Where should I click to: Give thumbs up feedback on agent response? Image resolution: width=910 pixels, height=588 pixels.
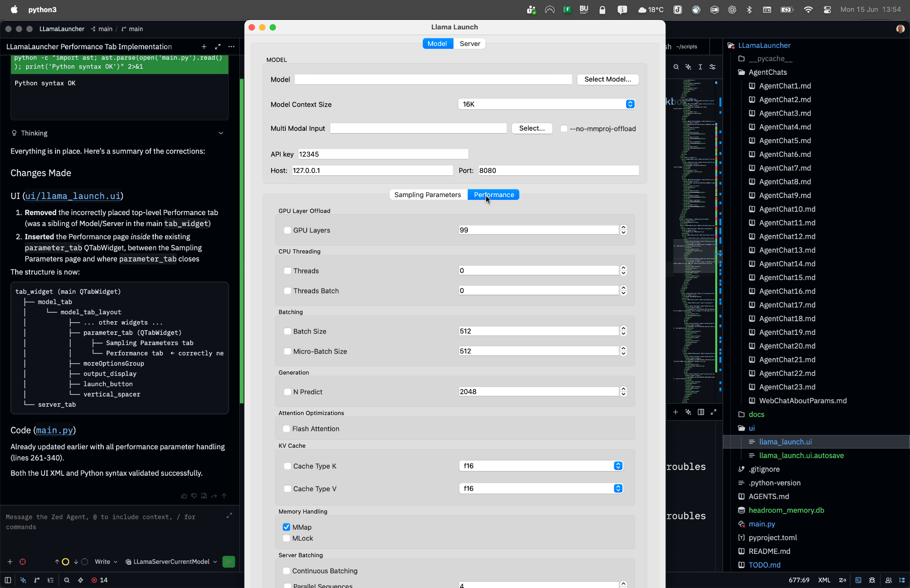(184, 496)
